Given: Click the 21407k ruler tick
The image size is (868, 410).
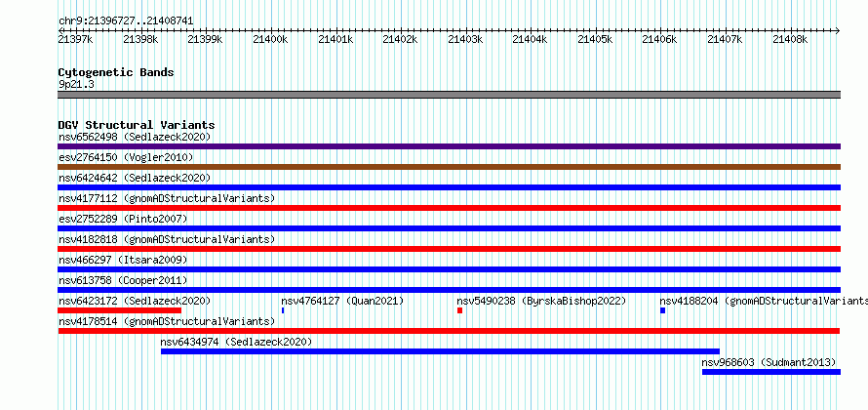Looking at the screenshot, I should pos(725,39).
